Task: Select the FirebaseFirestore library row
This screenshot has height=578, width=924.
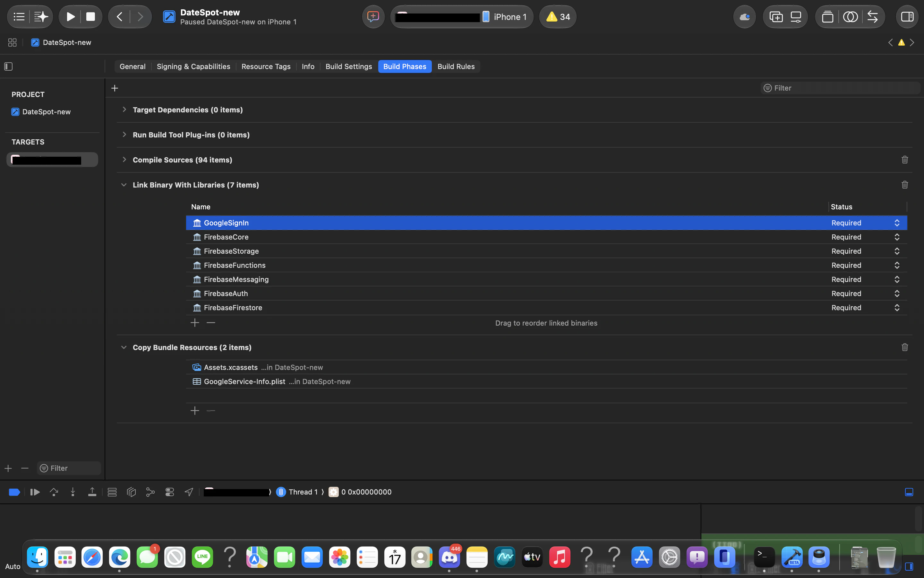Action: pos(546,308)
